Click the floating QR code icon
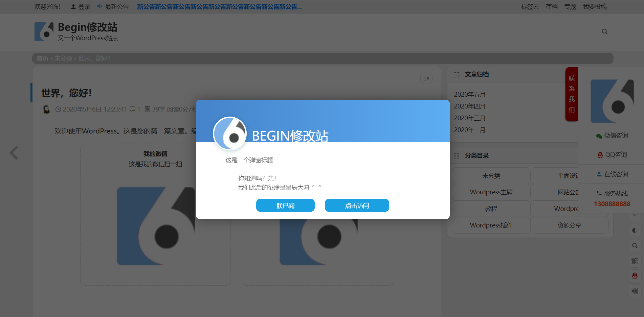Viewport: 644px width, 317px height. pyautogui.click(x=635, y=291)
